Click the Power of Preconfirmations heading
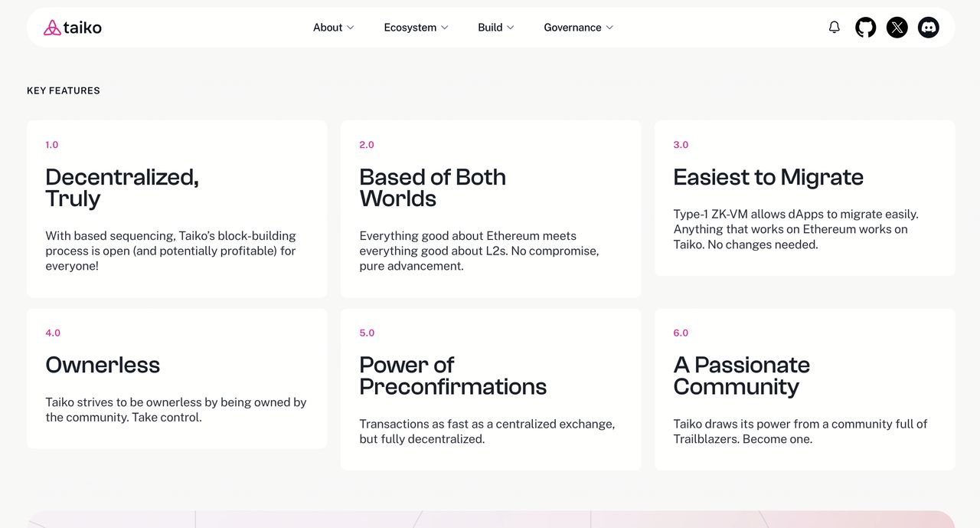Screen dimensions: 980x528 (453, 376)
